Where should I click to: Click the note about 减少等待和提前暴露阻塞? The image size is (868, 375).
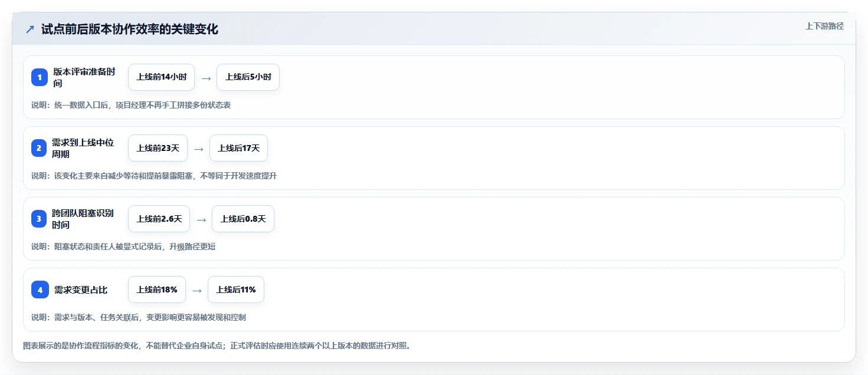[x=154, y=176]
